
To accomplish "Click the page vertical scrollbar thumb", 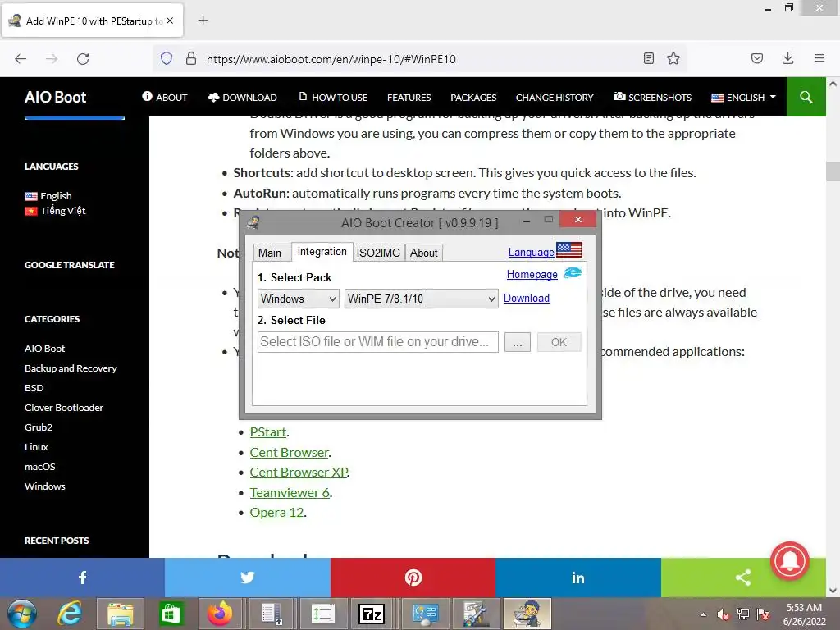I will 833,171.
